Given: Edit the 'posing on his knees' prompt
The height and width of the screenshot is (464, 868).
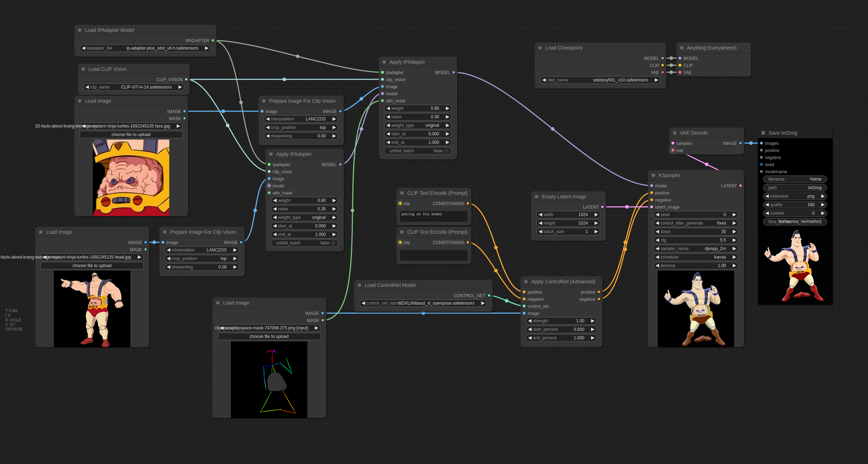Looking at the screenshot, I should pyautogui.click(x=434, y=216).
